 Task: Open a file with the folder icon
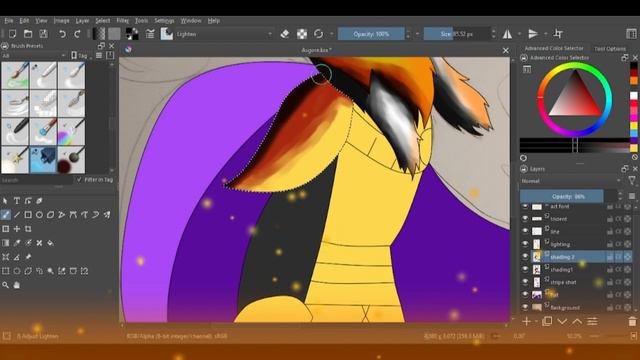click(x=28, y=34)
